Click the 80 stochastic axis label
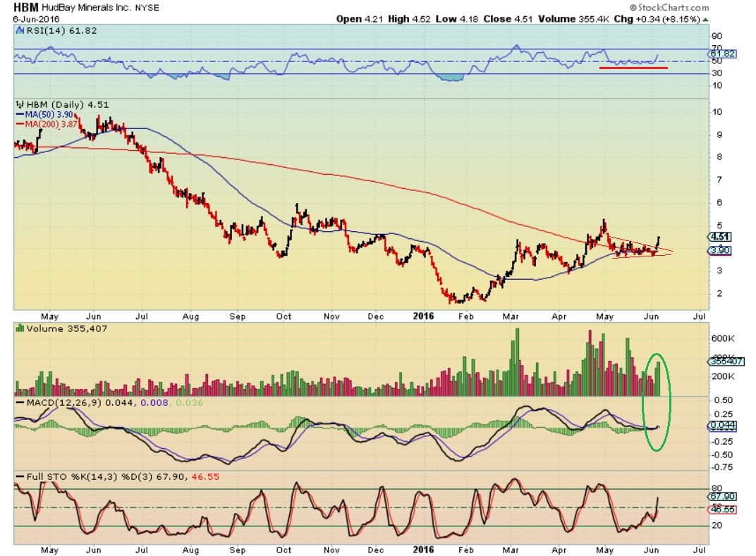The image size is (756, 556). point(717,488)
